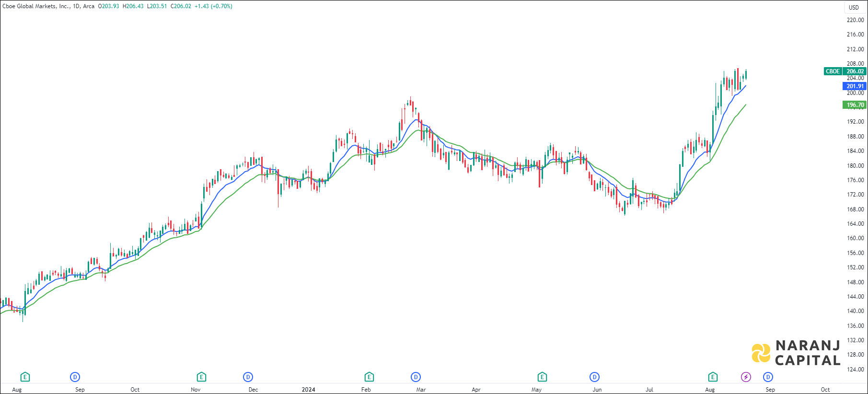868x394 pixels.
Task: Click the earnings marker above the leftmost Aug label
Action: (25, 377)
